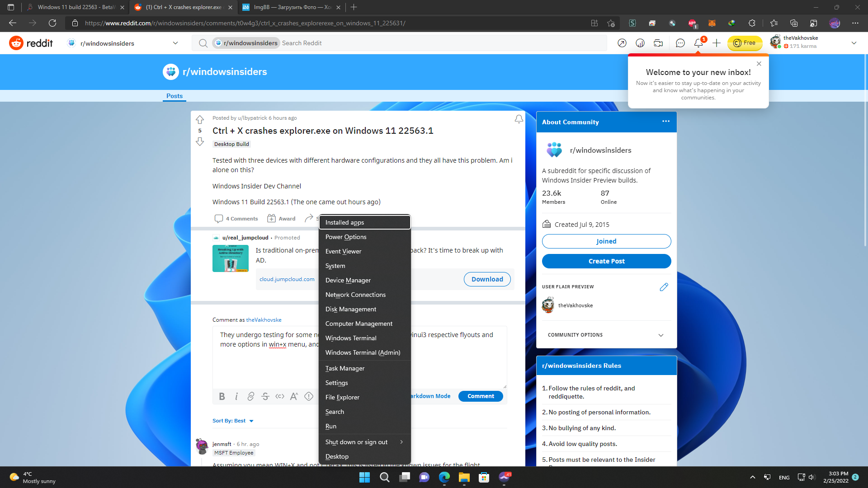The height and width of the screenshot is (488, 868).
Task: Open the Edge extensions puzzle icon
Action: (x=752, y=23)
